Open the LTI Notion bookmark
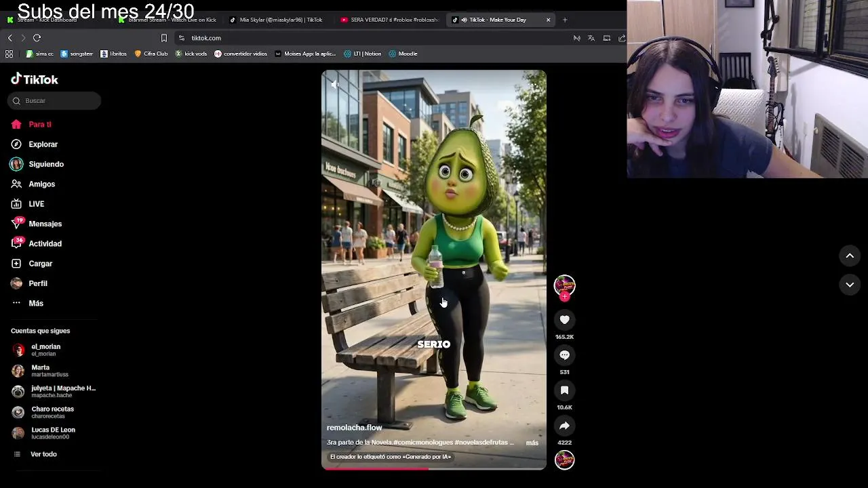Viewport: 868px width, 488px height. coord(363,54)
